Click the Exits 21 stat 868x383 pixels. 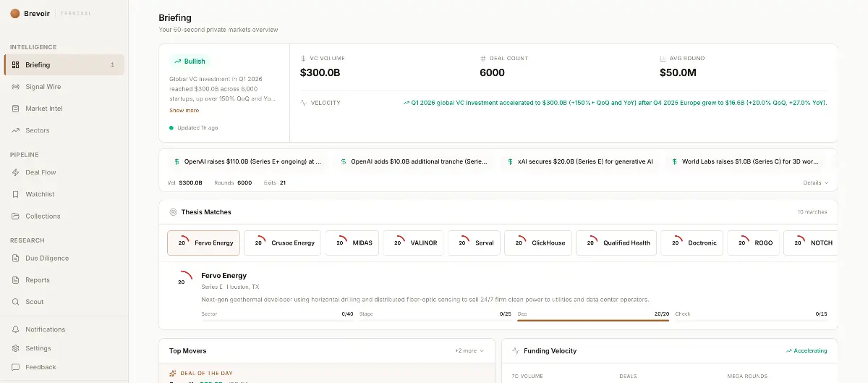tap(273, 182)
